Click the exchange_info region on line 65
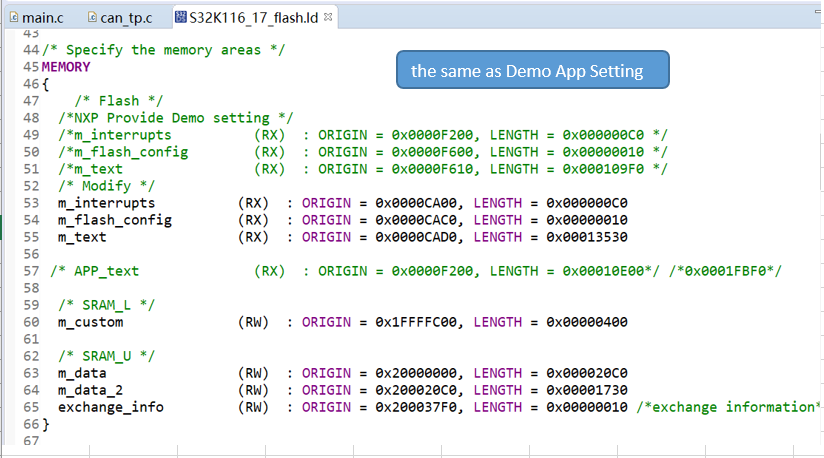The width and height of the screenshot is (824, 458). pyautogui.click(x=110, y=407)
